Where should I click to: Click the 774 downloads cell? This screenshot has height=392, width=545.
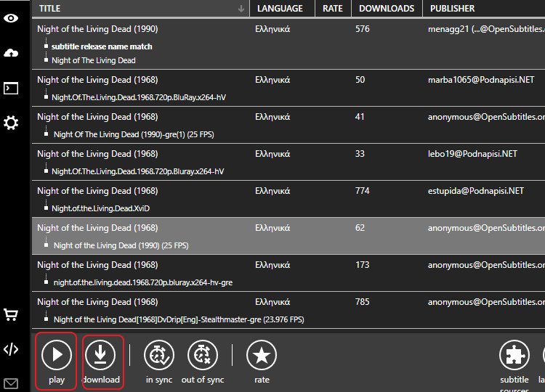click(362, 191)
